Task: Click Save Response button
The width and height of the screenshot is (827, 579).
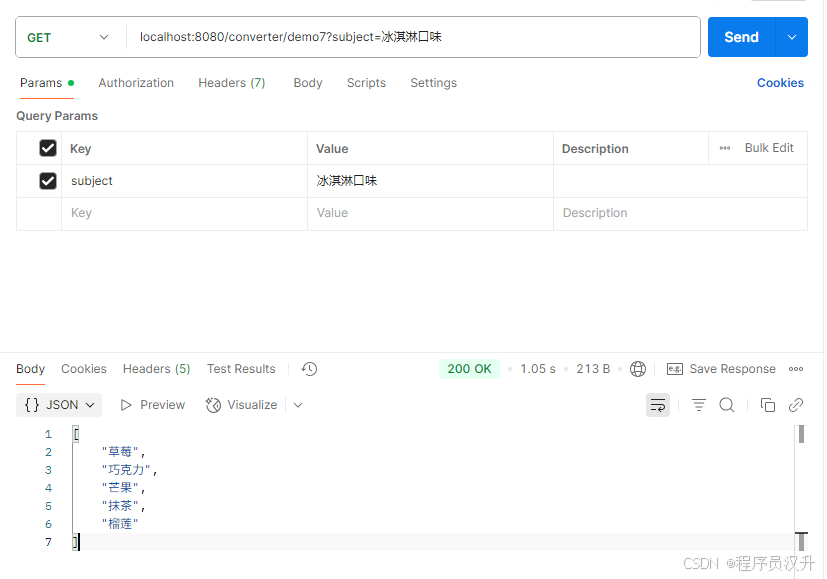Action: pyautogui.click(x=721, y=369)
